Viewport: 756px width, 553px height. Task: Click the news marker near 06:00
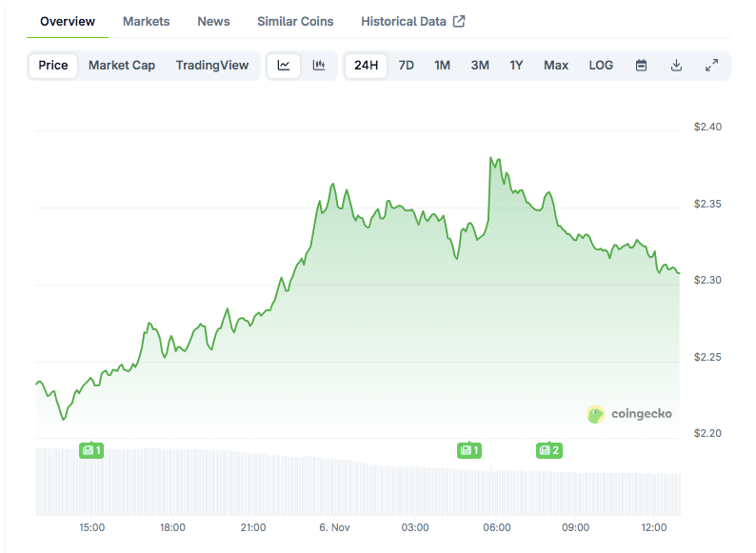click(468, 450)
